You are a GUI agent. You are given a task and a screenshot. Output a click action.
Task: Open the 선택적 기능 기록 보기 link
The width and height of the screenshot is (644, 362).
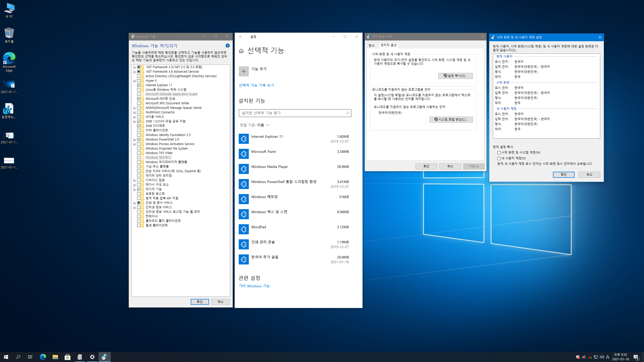(x=256, y=85)
